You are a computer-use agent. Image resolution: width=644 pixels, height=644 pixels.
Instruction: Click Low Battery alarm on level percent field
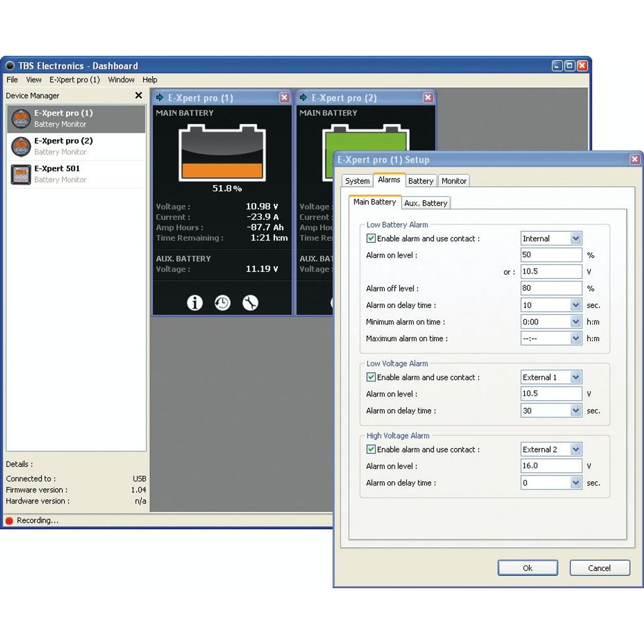click(551, 255)
